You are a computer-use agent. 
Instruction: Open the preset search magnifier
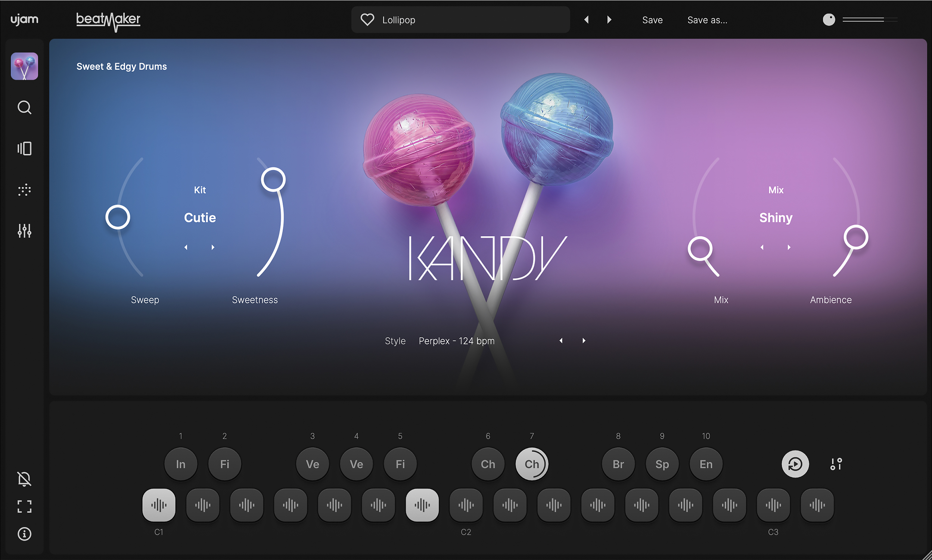point(24,108)
